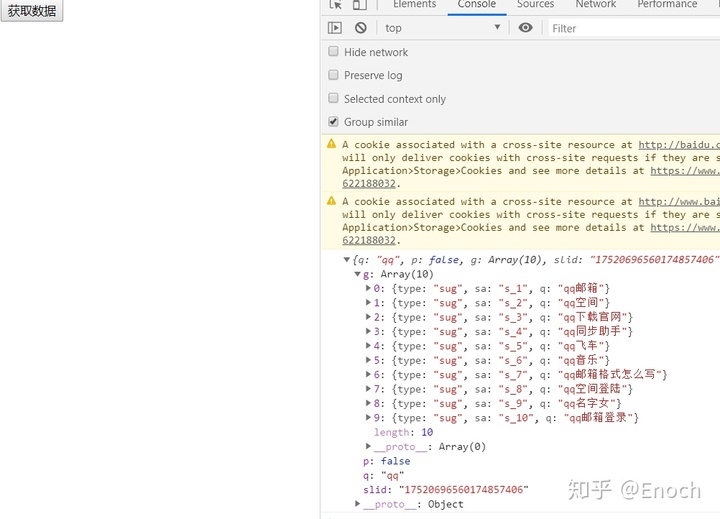This screenshot has width=720, height=519.
Task: Select the slid property value row
Action: click(x=445, y=490)
